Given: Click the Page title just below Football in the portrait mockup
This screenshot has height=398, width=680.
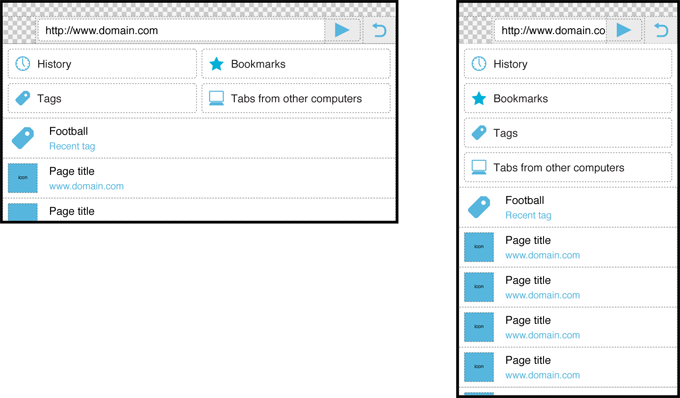Looking at the screenshot, I should click(528, 240).
